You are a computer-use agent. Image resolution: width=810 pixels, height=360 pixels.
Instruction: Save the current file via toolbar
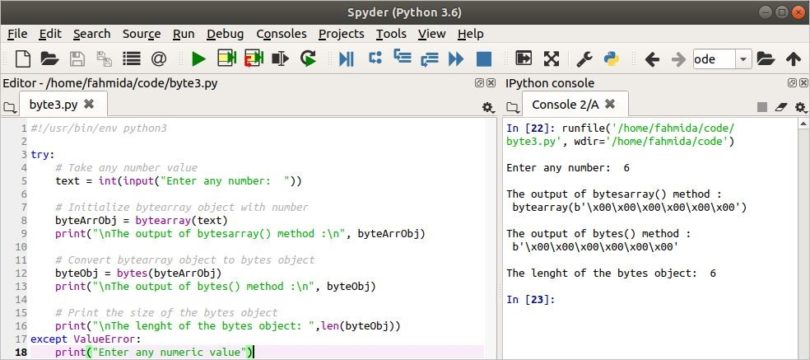click(77, 59)
